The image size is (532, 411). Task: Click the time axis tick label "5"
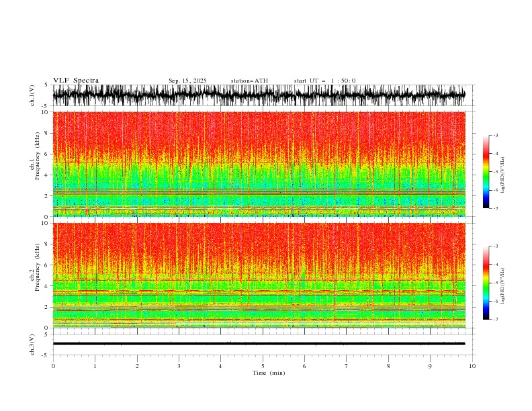click(x=263, y=366)
